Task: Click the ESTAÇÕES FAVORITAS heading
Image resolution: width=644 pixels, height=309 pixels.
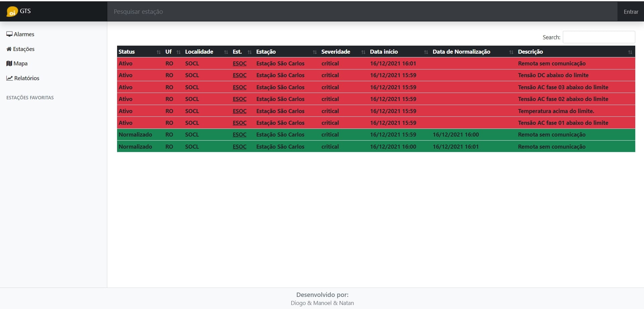Action: click(30, 98)
